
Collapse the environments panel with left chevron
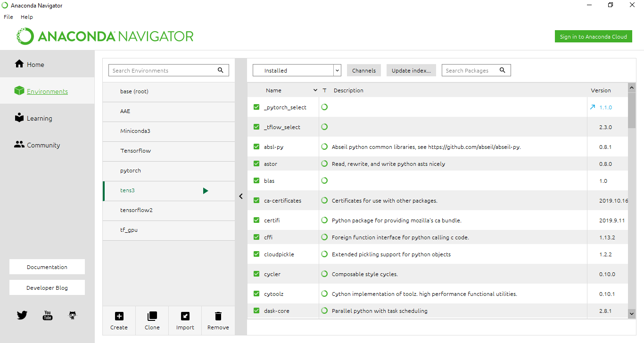(x=241, y=196)
